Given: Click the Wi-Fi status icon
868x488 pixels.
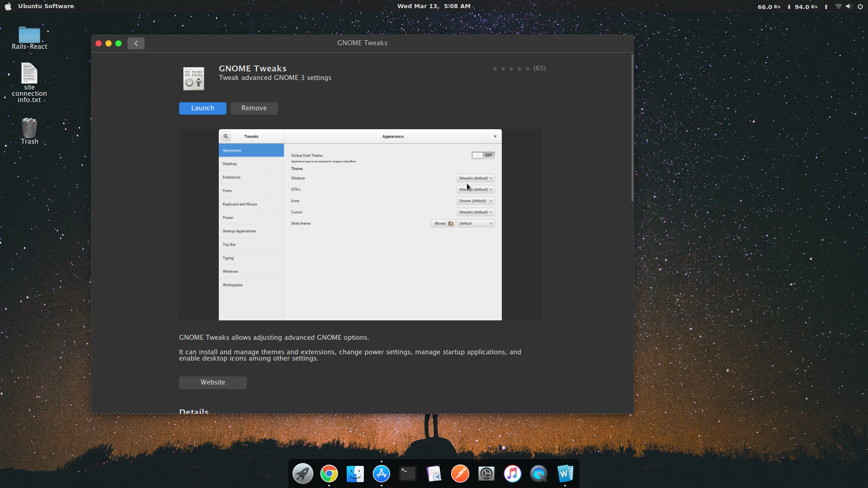Looking at the screenshot, I should [x=838, y=6].
